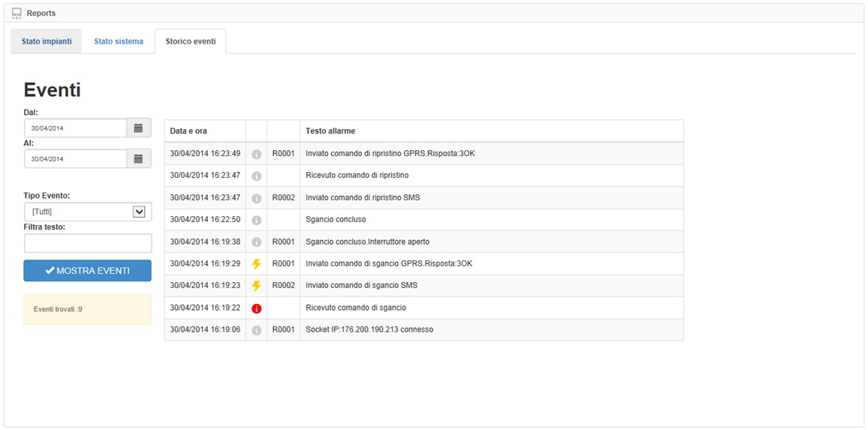This screenshot has height=430, width=868.
Task: Click info icon on Socket IP connesso row
Action: (256, 330)
